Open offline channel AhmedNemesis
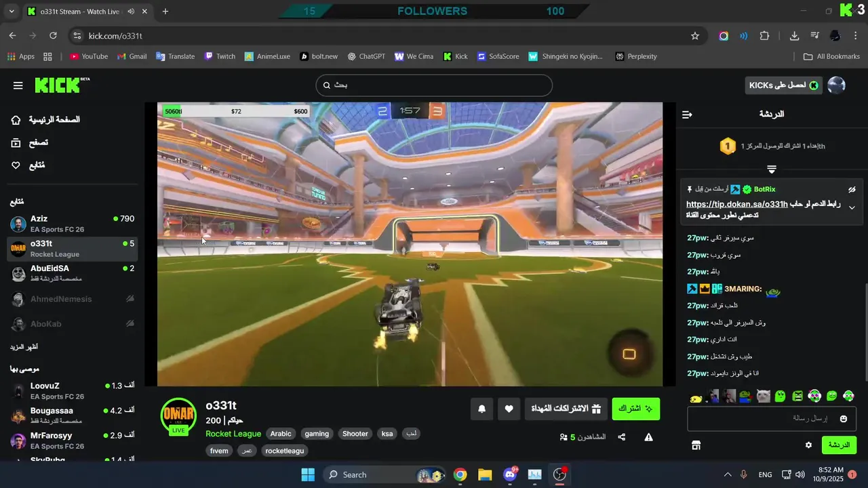 coord(72,299)
